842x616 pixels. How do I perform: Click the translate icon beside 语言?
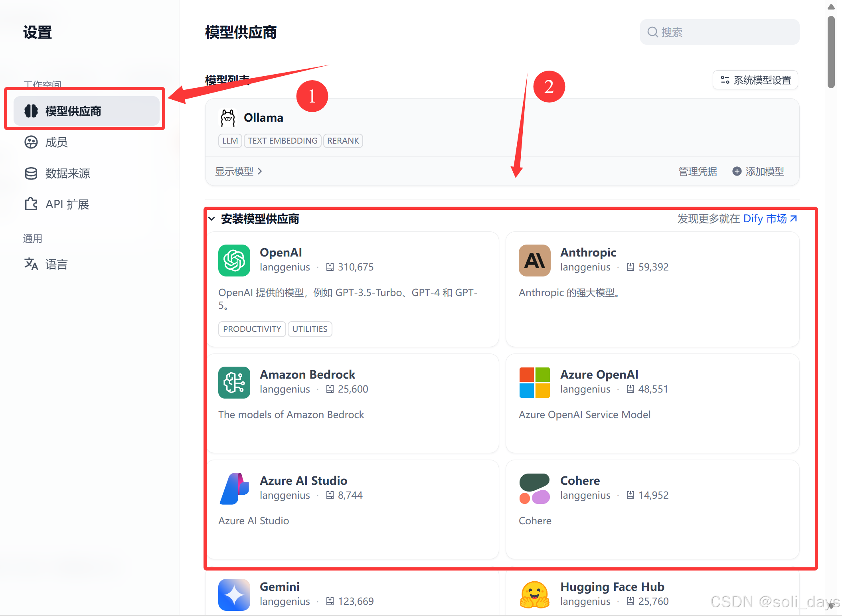[x=31, y=264]
